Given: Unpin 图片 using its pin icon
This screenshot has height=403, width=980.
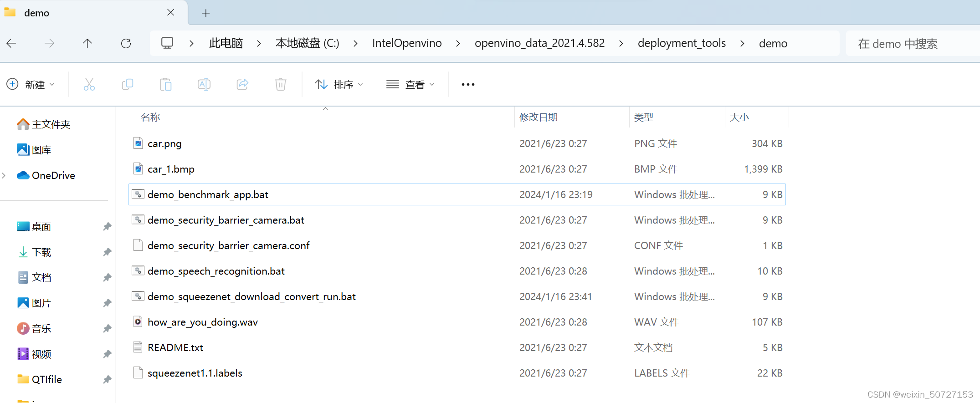Looking at the screenshot, I should click(107, 303).
